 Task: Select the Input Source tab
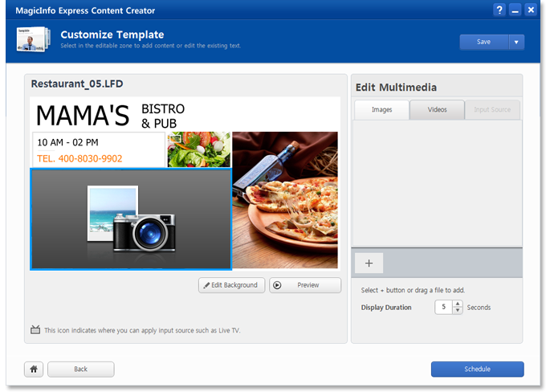[492, 110]
